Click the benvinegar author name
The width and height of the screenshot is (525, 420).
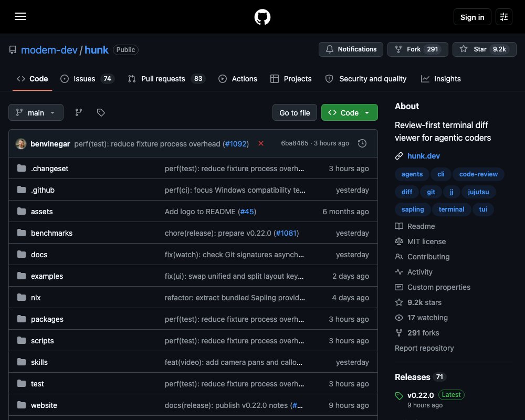pyautogui.click(x=50, y=144)
